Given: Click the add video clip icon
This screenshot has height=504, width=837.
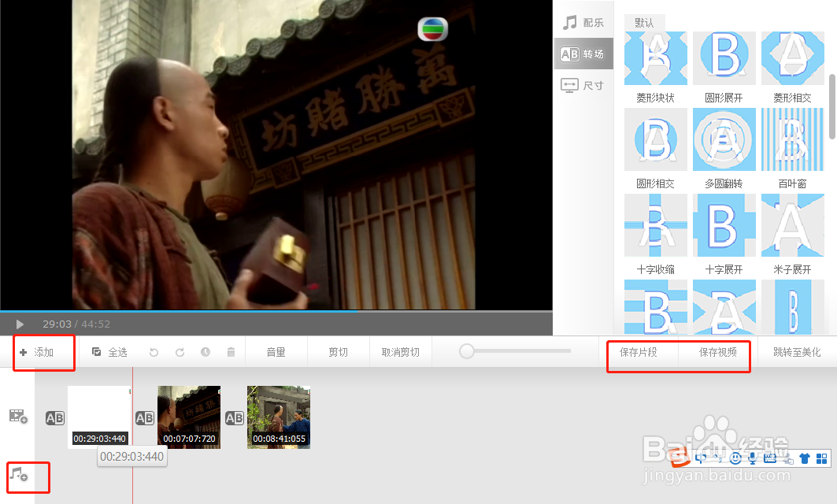Looking at the screenshot, I should 18,417.
